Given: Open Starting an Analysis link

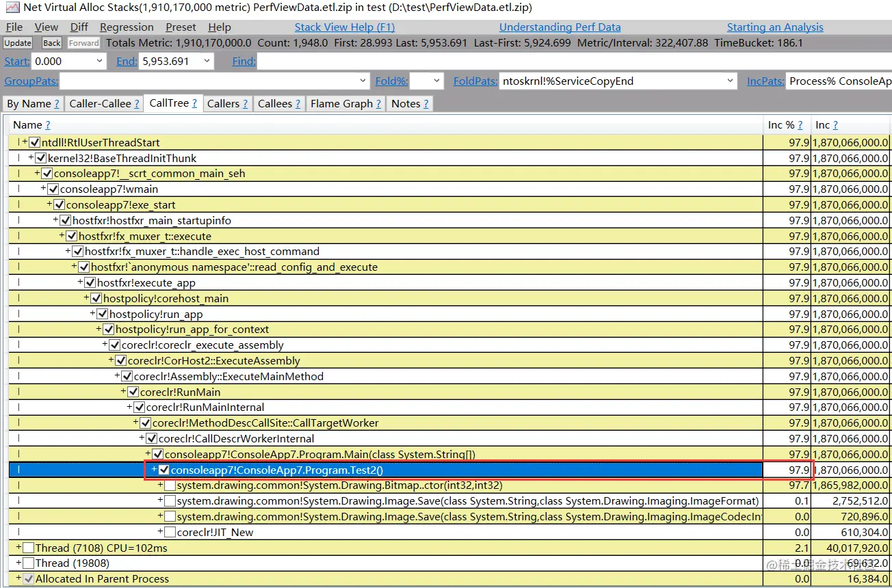Looking at the screenshot, I should (x=775, y=27).
